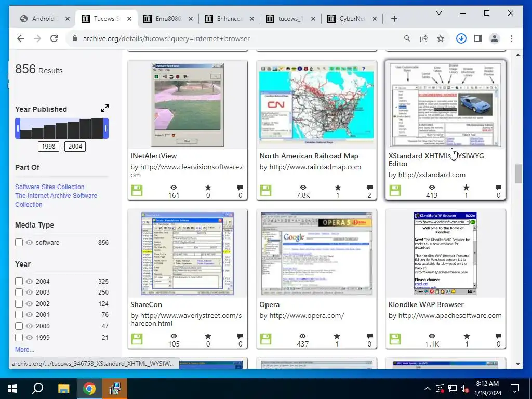The height and width of the screenshot is (399, 532).
Task: Open the North American Railroad Map thumbnail
Action: tap(316, 105)
